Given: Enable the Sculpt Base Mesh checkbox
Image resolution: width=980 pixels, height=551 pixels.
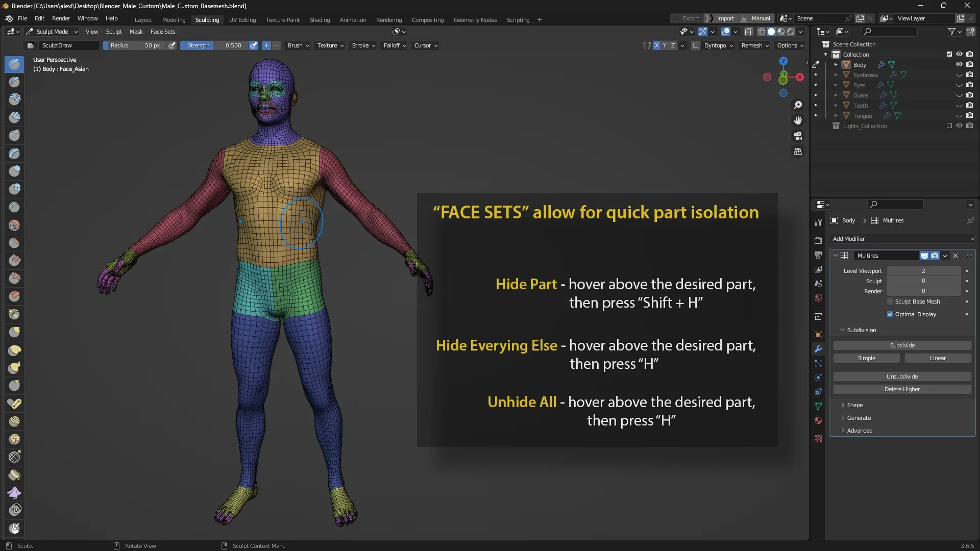Looking at the screenshot, I should tap(890, 302).
